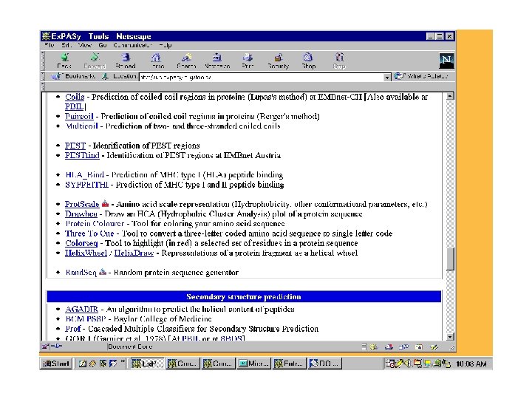The height and width of the screenshot is (399, 532).
Task: Expand the Location URL dropdown arrow
Action: tap(387, 78)
